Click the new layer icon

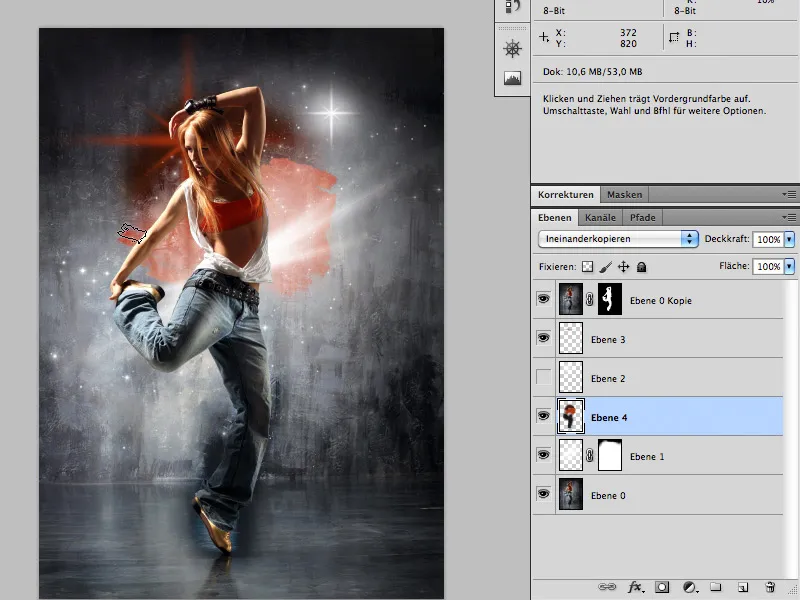(x=743, y=587)
